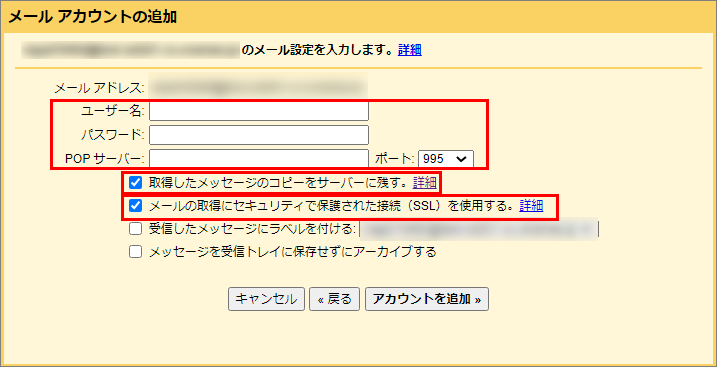
Task: Open 詳細 link for SSL connection option
Action: [x=531, y=206]
